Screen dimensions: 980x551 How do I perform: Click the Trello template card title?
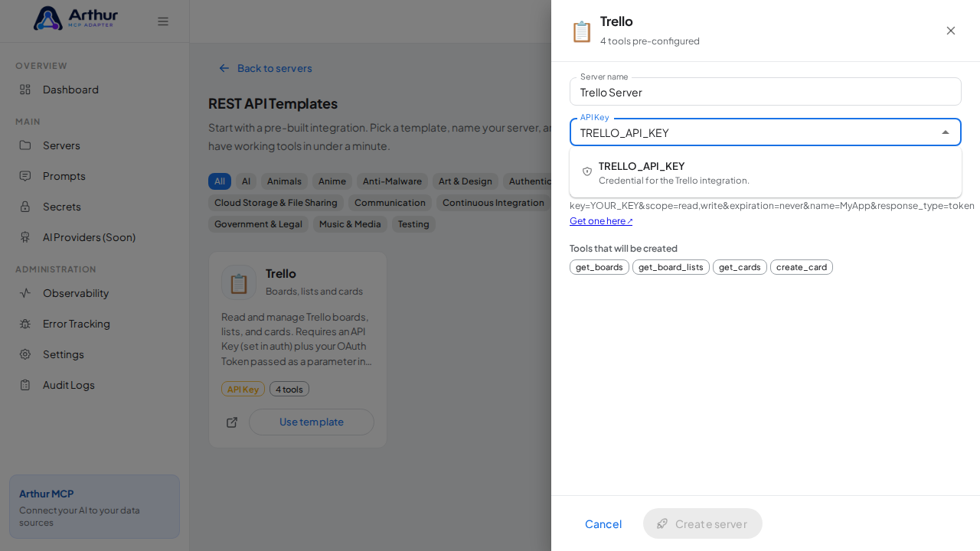pos(281,273)
